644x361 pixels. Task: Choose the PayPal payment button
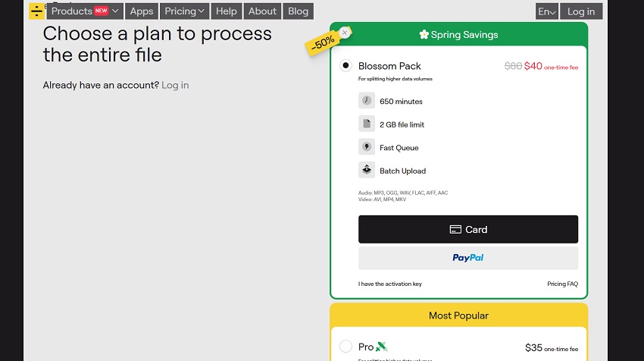click(x=467, y=258)
